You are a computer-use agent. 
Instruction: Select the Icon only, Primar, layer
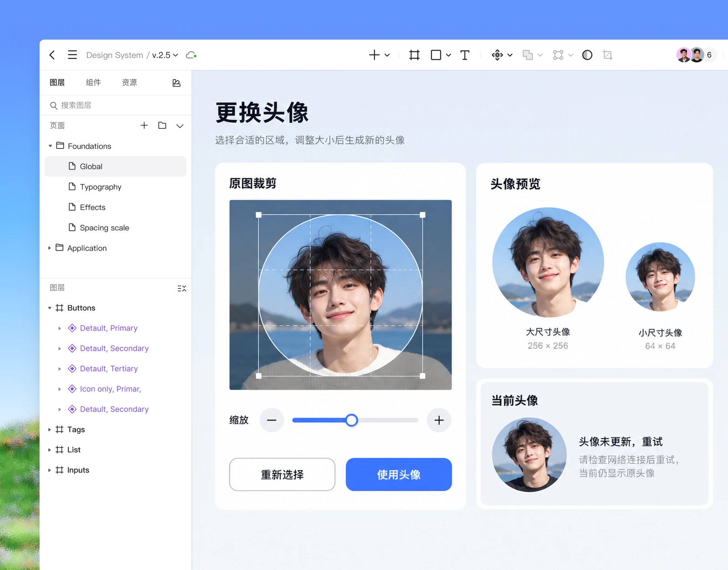[111, 389]
